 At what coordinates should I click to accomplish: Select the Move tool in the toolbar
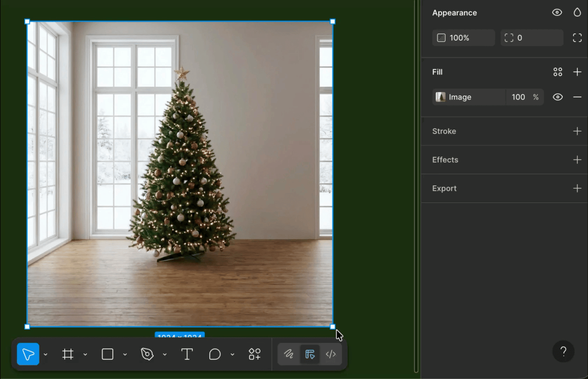coord(28,354)
